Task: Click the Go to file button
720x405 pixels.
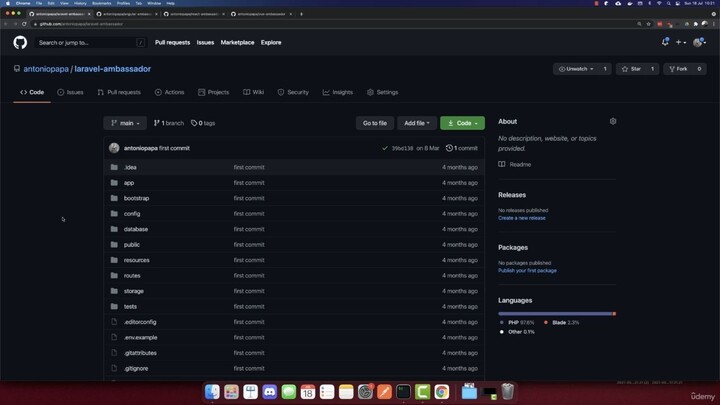Action: click(375, 123)
